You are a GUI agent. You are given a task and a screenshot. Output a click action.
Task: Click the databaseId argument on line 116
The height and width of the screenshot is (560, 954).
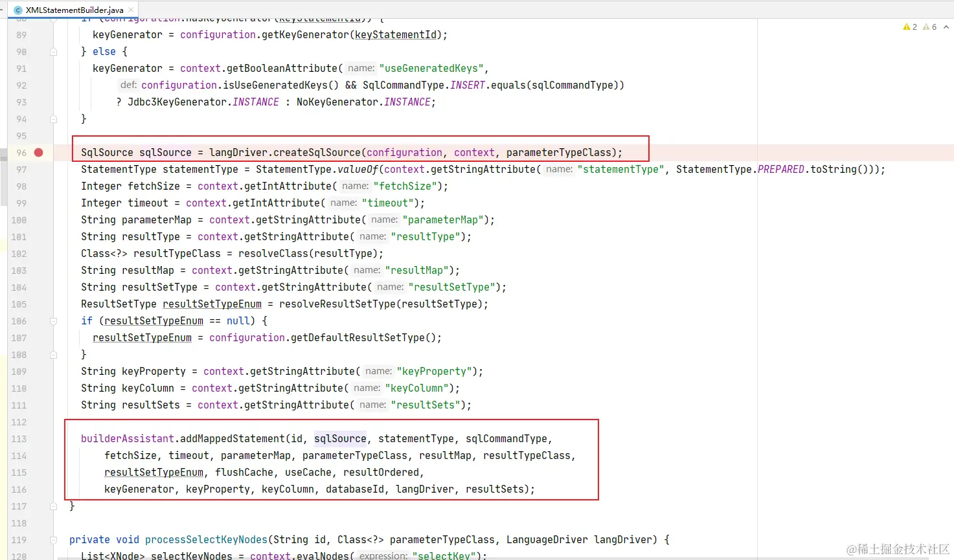pos(355,489)
